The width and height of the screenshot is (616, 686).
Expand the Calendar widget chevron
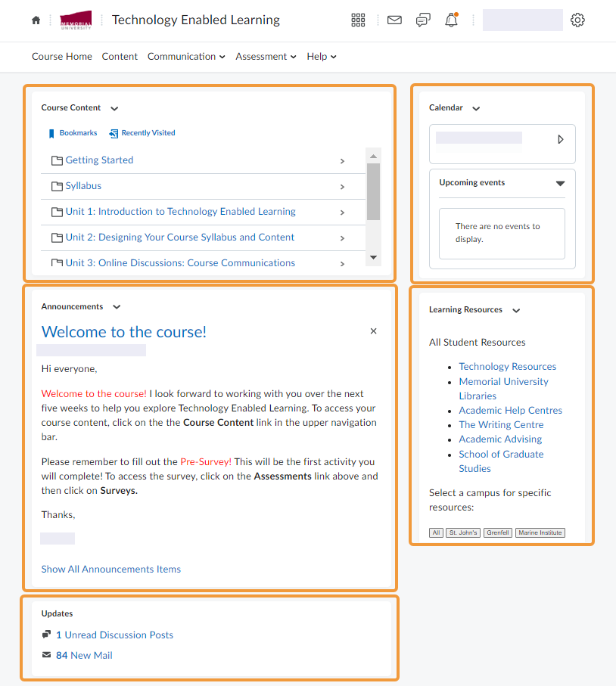point(476,108)
